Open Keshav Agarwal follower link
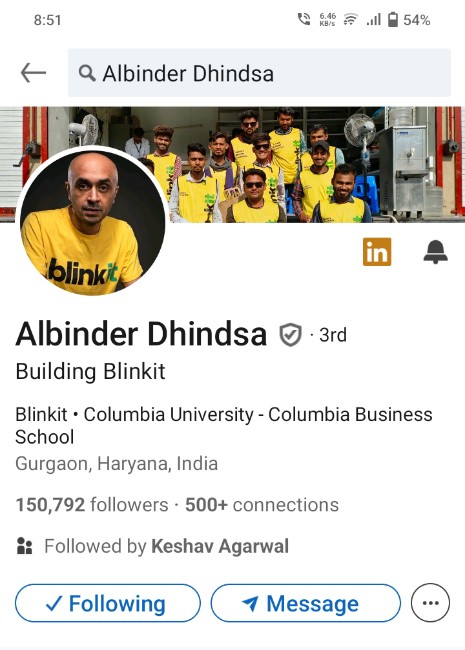The image size is (465, 650). [220, 546]
